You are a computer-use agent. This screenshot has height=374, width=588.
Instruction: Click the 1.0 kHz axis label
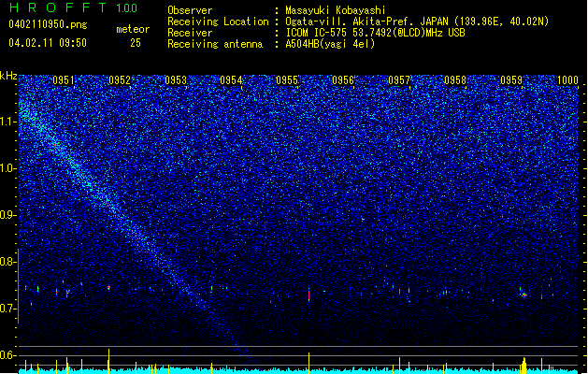click(8, 168)
